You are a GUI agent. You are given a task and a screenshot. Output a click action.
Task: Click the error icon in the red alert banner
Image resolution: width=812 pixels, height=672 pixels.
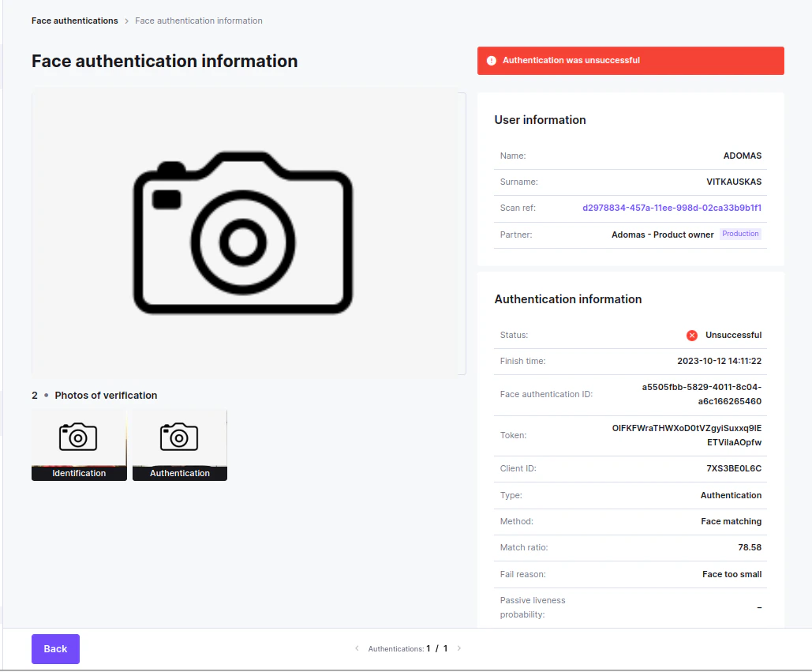(492, 60)
